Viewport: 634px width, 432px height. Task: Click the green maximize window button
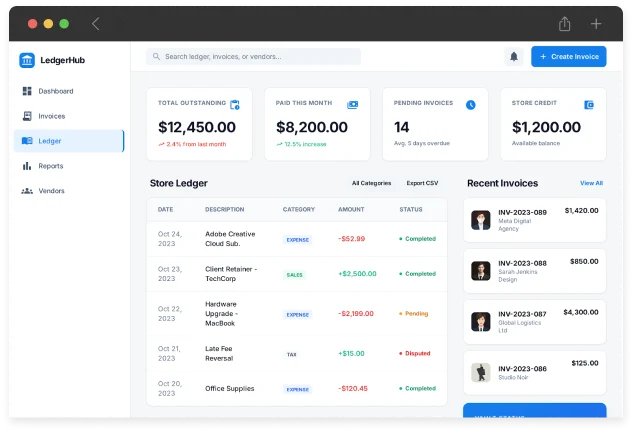[64, 24]
